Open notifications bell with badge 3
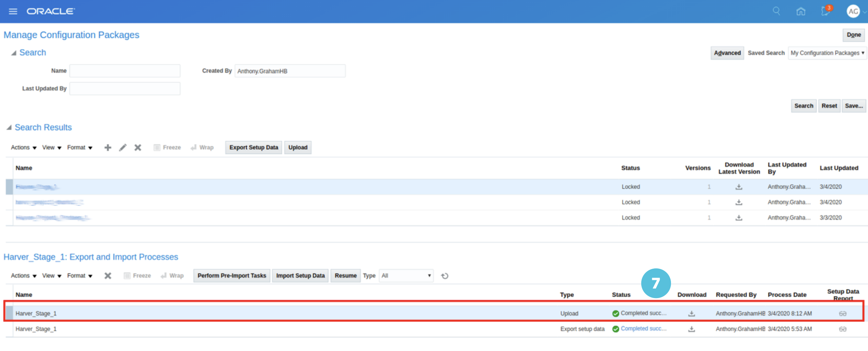The image size is (868, 351). (826, 11)
